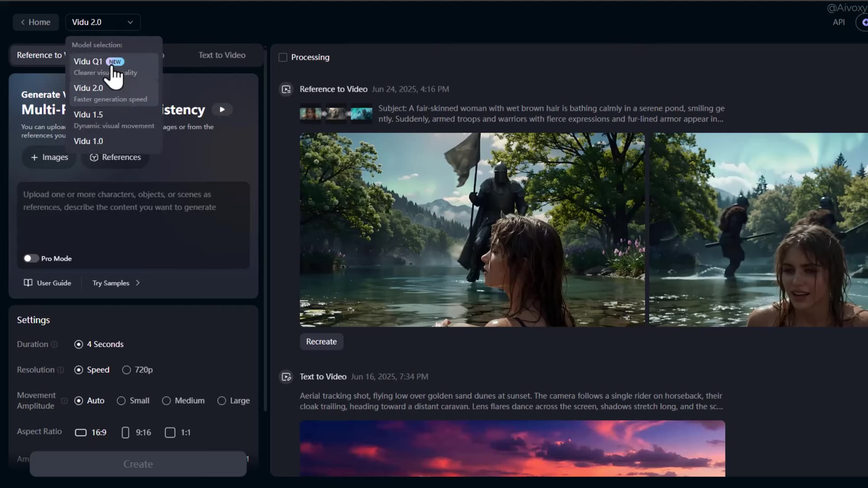Viewport: 868px width, 488px height.
Task: Open the User Guide book icon
Action: click(x=28, y=283)
